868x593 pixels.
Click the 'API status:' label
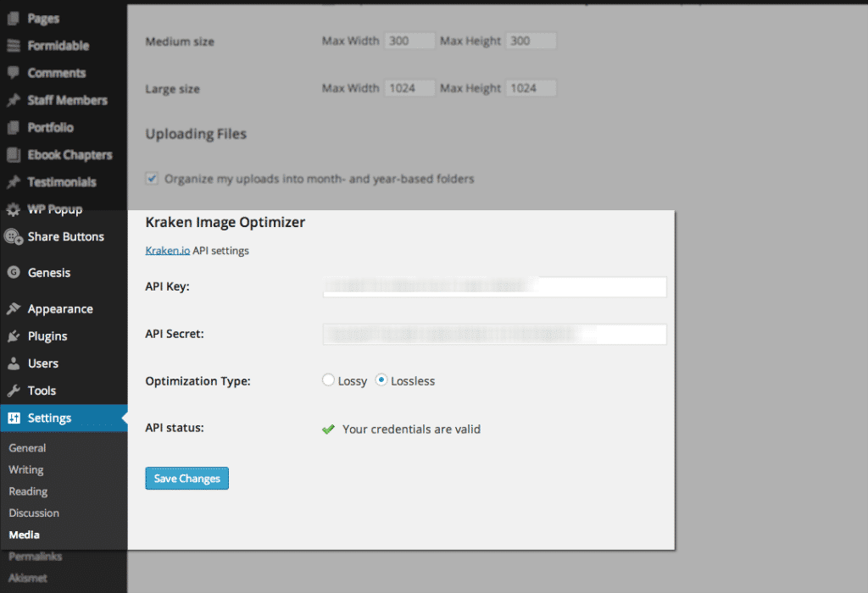[175, 428]
